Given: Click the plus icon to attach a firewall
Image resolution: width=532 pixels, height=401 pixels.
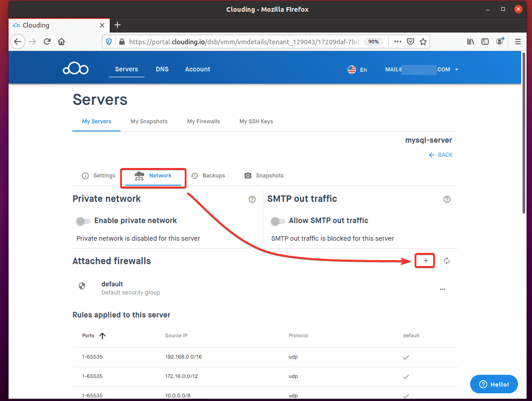Looking at the screenshot, I should (x=425, y=261).
